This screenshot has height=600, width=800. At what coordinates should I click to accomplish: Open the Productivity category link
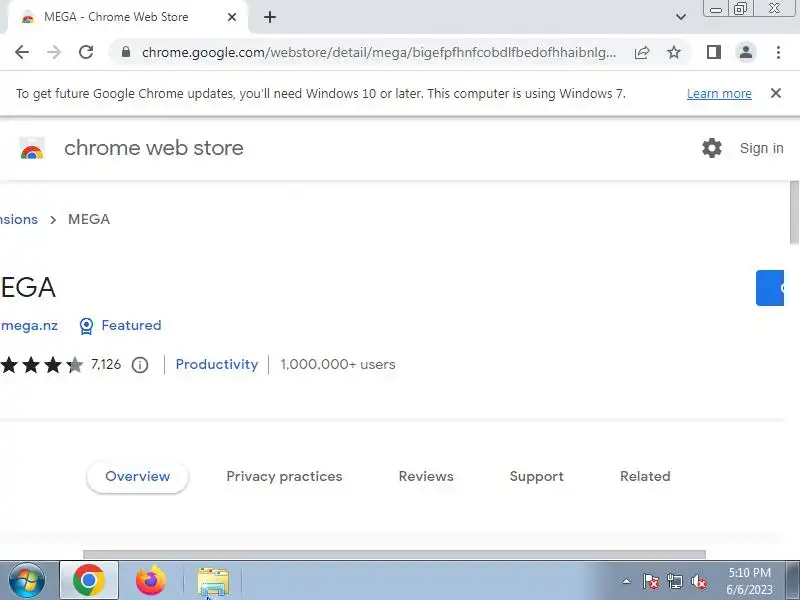click(x=217, y=364)
